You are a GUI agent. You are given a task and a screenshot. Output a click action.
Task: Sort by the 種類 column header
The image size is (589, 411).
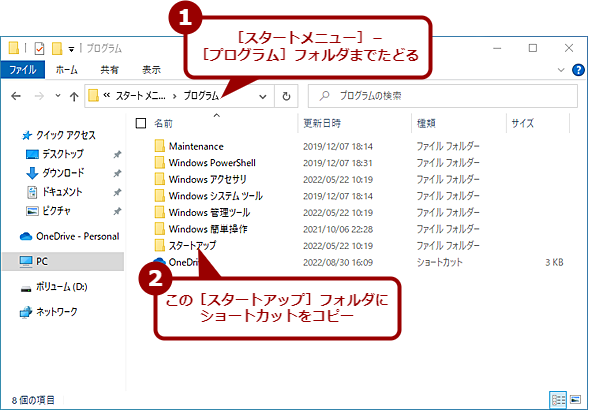[426, 123]
